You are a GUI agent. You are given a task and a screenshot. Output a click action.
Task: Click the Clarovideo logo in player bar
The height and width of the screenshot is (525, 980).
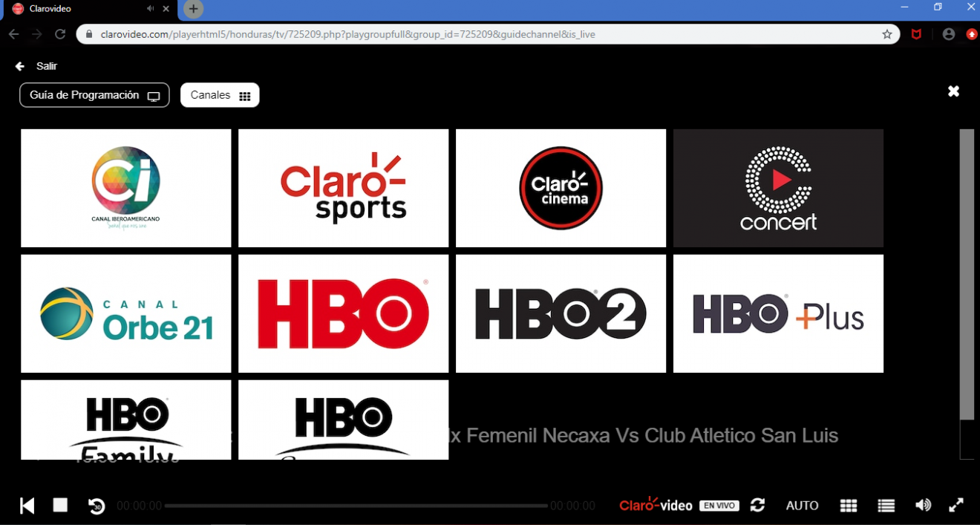656,505
